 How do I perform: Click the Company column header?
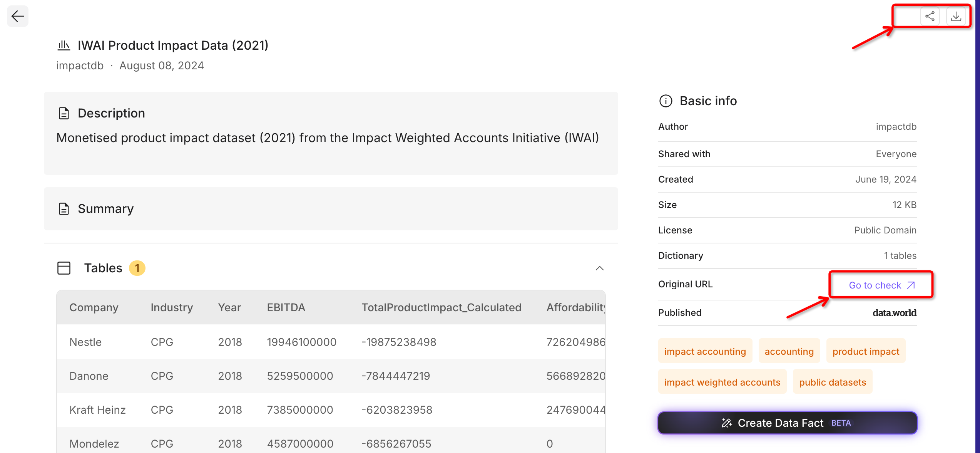pyautogui.click(x=94, y=307)
